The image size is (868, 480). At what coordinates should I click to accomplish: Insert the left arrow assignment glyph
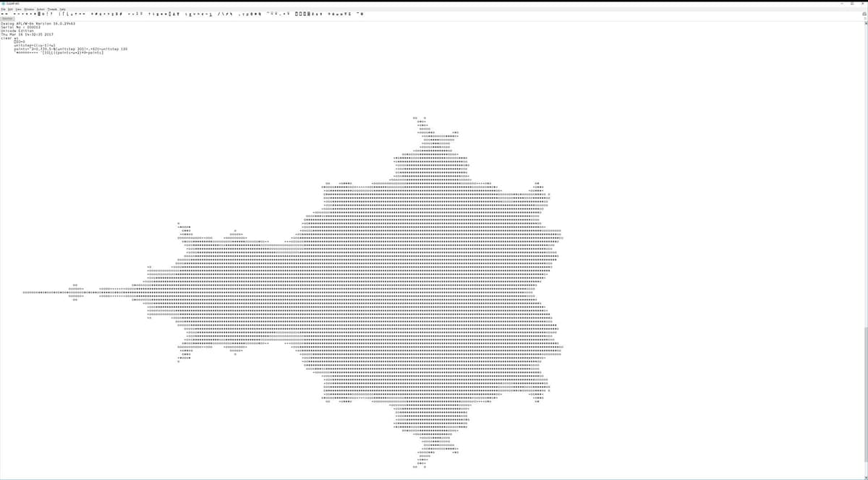click(4, 14)
